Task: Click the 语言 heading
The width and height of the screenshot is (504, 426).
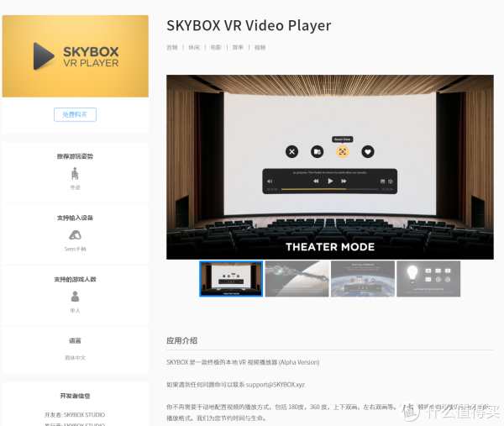Action: (x=75, y=341)
